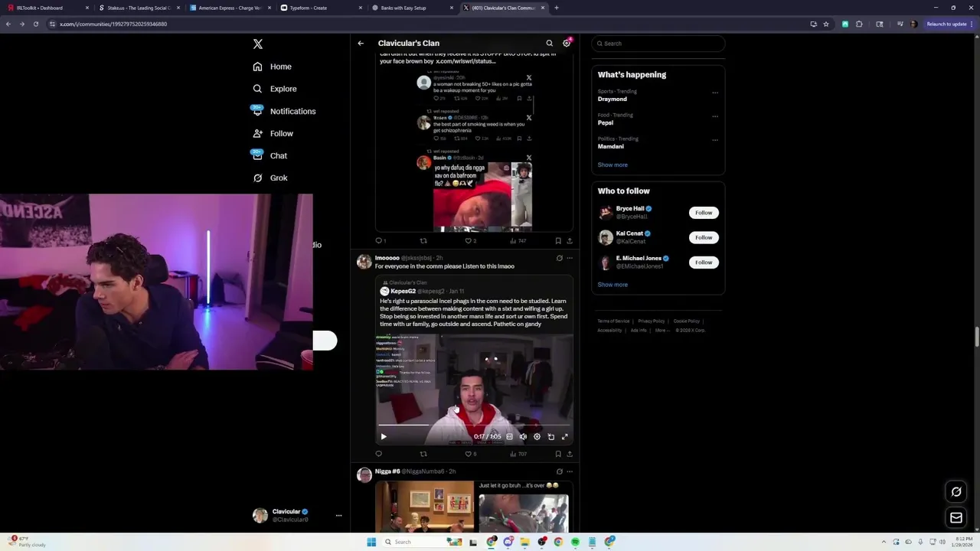This screenshot has width=980, height=551.
Task: Open more options on NiggaNumba6 post
Action: point(570,471)
